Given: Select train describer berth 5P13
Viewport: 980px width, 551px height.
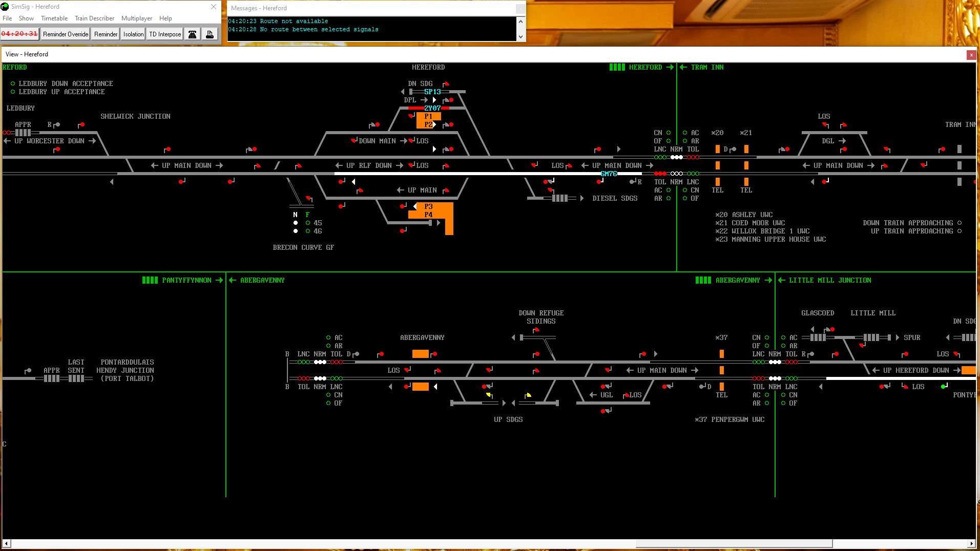Looking at the screenshot, I should point(432,92).
